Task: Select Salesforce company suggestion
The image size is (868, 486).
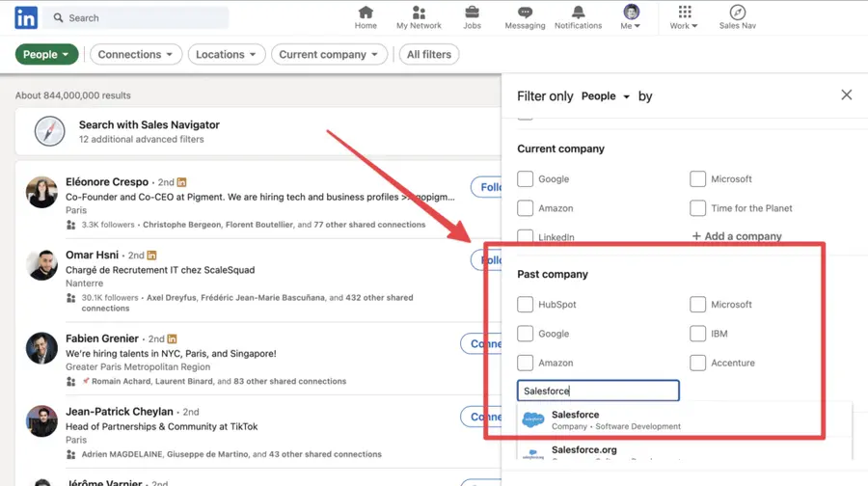Action: tap(684, 420)
